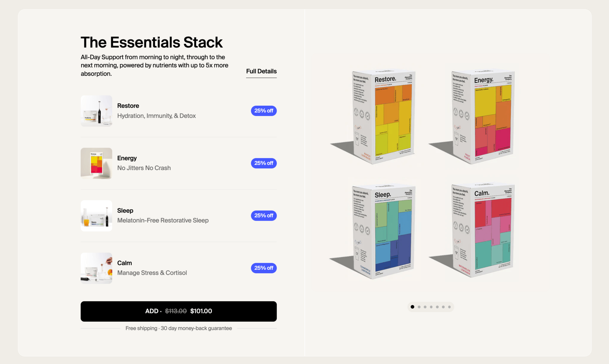Viewport: 609px width, 364px height.
Task: Click the Calm product title text
Action: (x=124, y=263)
